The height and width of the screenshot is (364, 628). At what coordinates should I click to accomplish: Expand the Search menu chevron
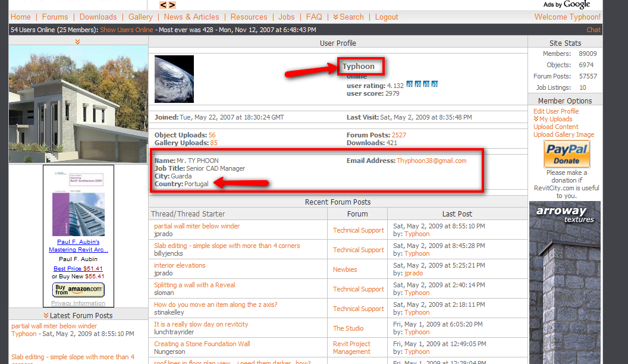coord(335,17)
